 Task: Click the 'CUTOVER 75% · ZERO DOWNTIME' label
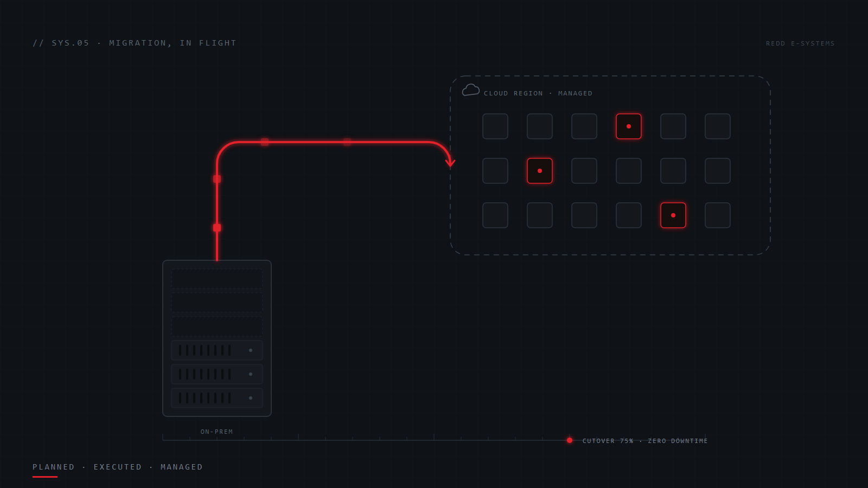[645, 441]
